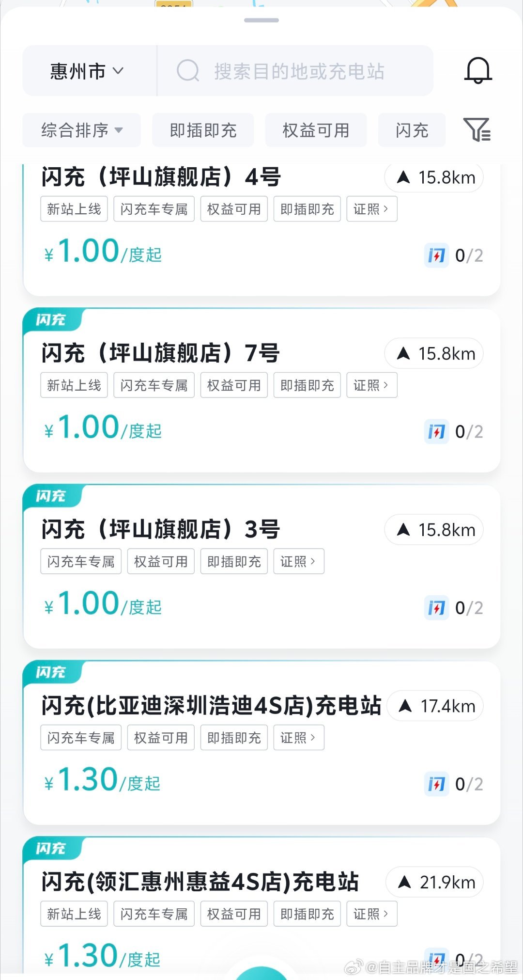Open 证照 link on 比亚迪深圳浩迪4S店 station
Viewport: 523px width, 980px height.
point(299,738)
